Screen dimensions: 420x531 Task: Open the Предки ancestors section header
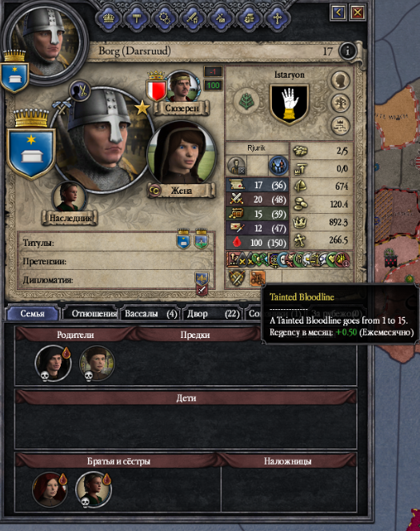(195, 335)
